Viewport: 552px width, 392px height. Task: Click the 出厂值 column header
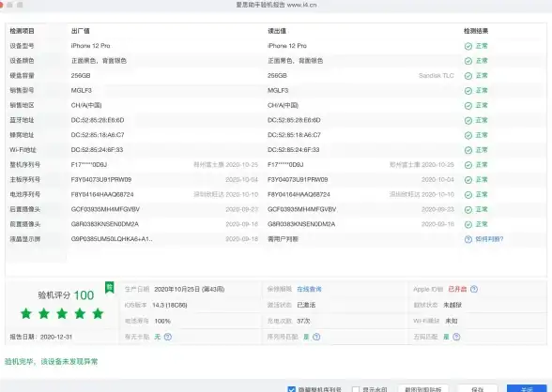click(x=81, y=31)
